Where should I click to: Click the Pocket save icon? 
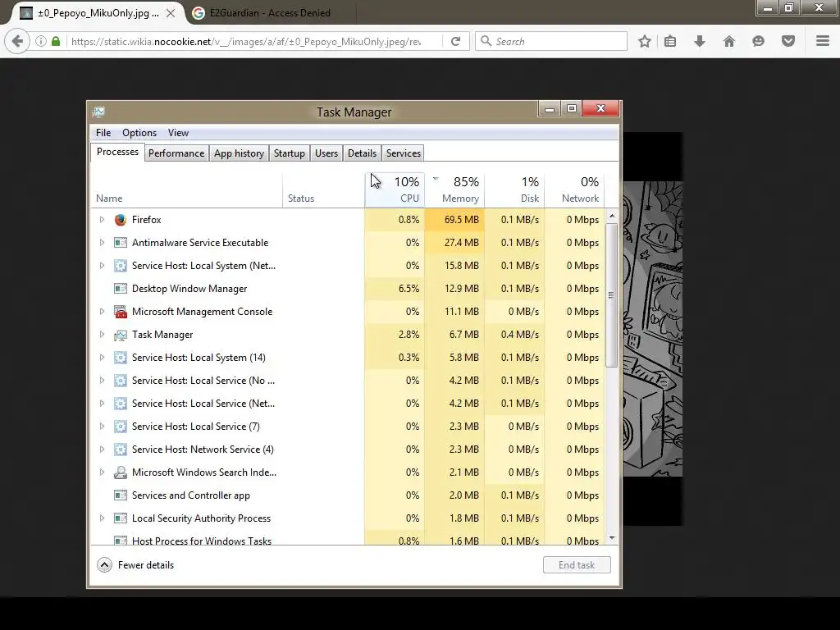point(788,41)
